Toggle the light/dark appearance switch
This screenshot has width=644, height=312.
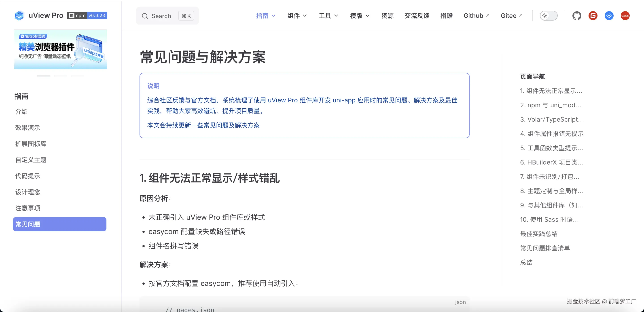pyautogui.click(x=549, y=16)
